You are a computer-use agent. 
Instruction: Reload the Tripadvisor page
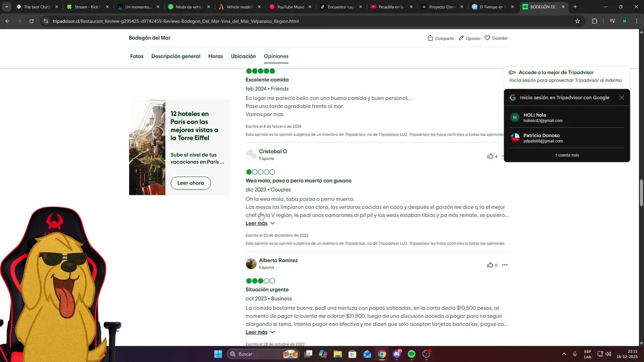pos(31,21)
